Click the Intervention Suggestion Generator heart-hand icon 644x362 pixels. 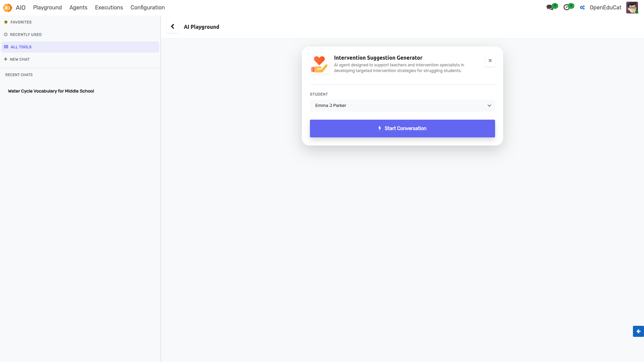319,64
